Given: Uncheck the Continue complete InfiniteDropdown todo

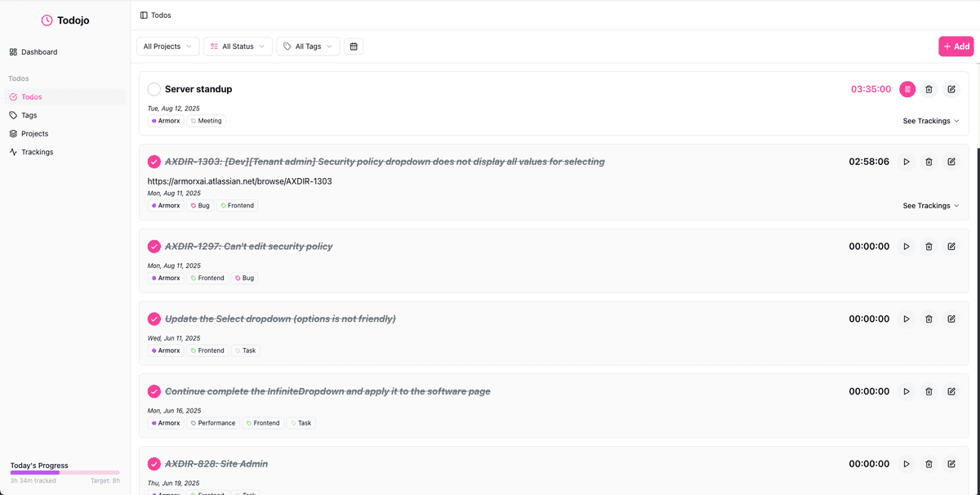Looking at the screenshot, I should coord(154,391).
